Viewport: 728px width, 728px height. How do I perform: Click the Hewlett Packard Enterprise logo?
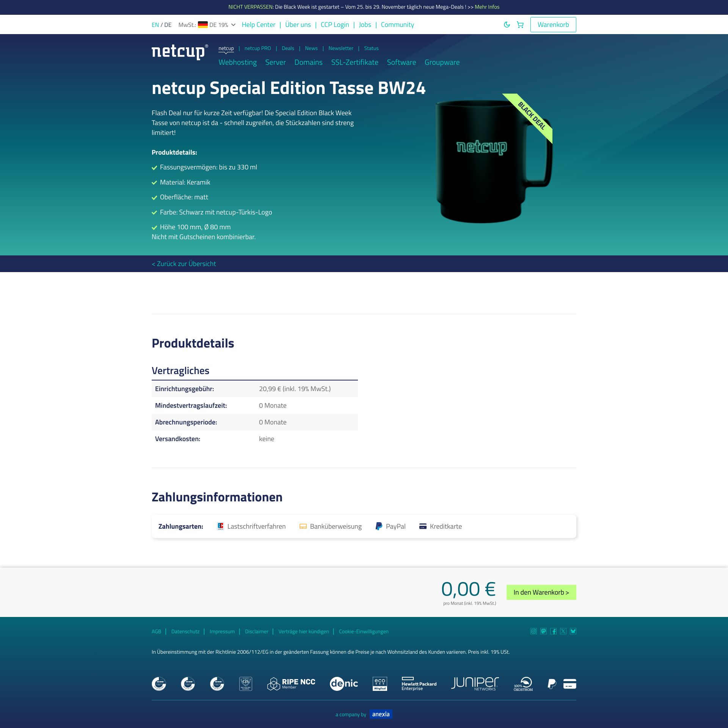419,684
